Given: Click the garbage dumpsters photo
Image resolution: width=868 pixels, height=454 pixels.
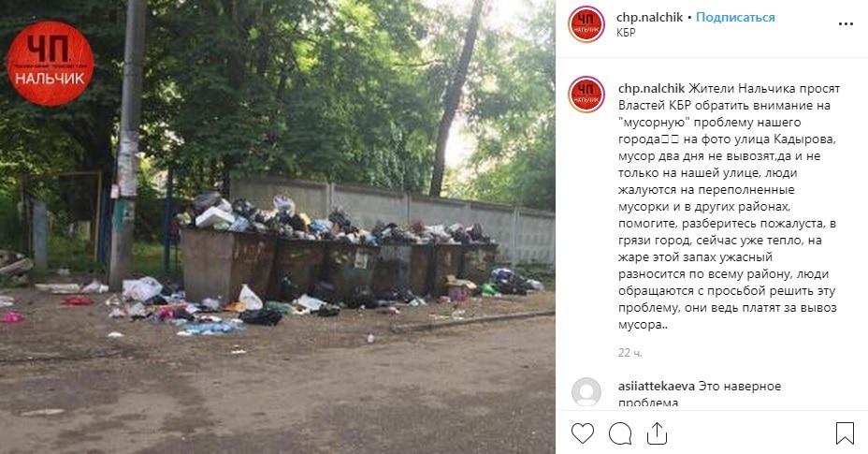Looking at the screenshot, I should click(x=278, y=227).
